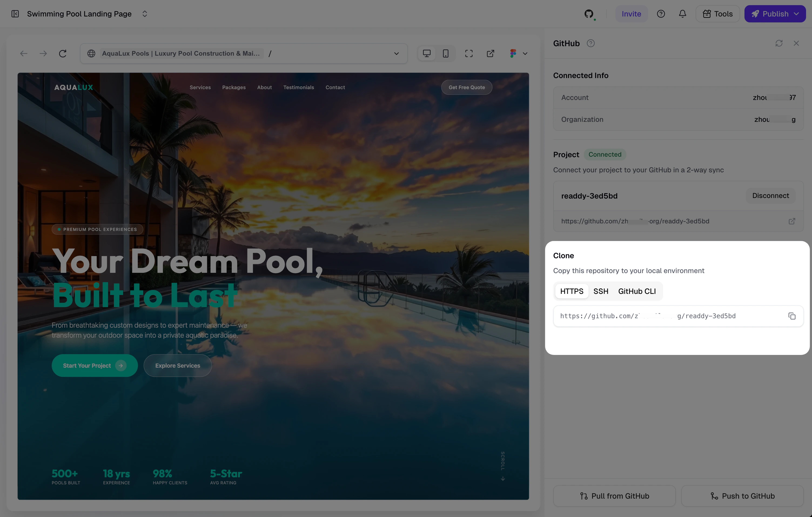Expand the project name switcher
Viewport: 812px width, 517px height.
pyautogui.click(x=145, y=14)
